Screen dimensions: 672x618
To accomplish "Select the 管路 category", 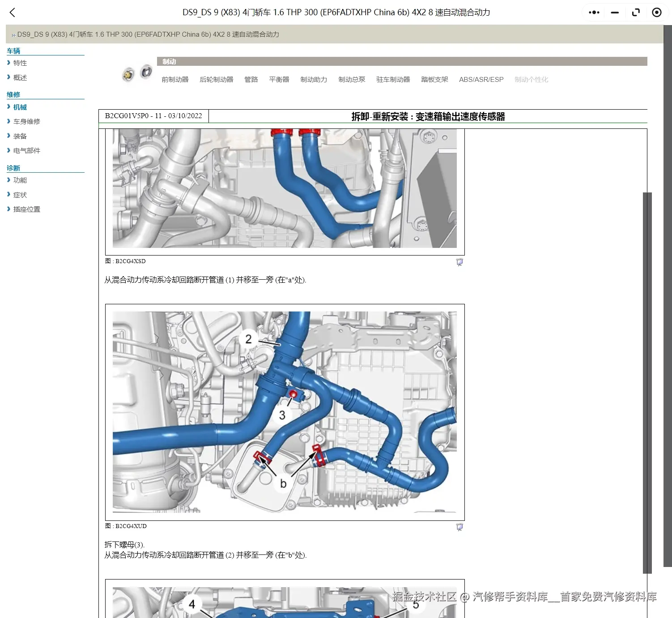I will (251, 79).
